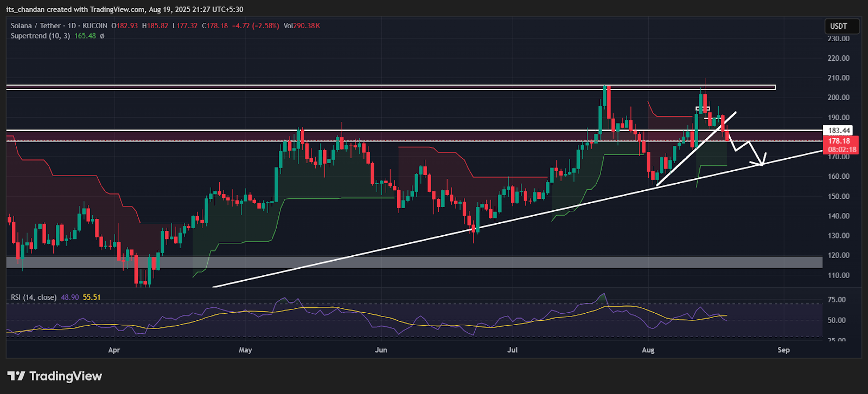Click the open value O182.93
This screenshot has height=394, width=868.
click(125, 25)
